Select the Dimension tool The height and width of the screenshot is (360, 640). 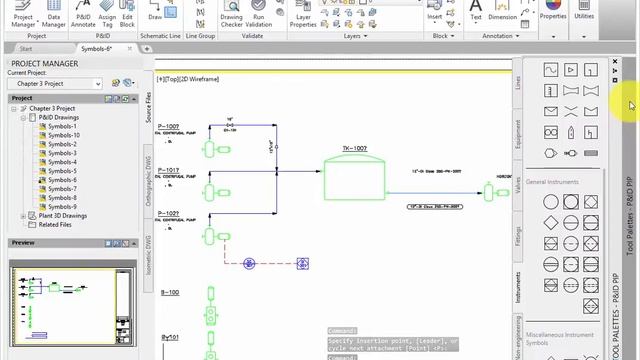502,11
